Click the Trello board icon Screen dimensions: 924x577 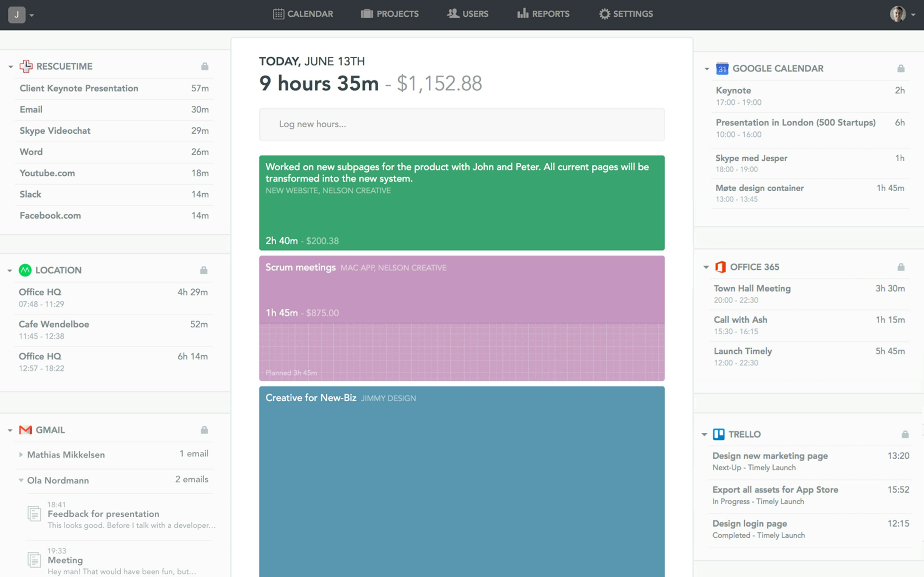(x=719, y=434)
